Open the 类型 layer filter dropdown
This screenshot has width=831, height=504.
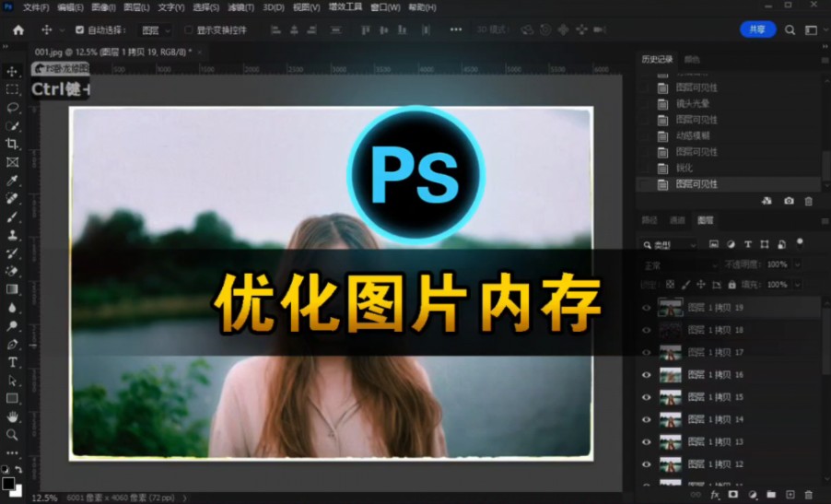[x=669, y=245]
